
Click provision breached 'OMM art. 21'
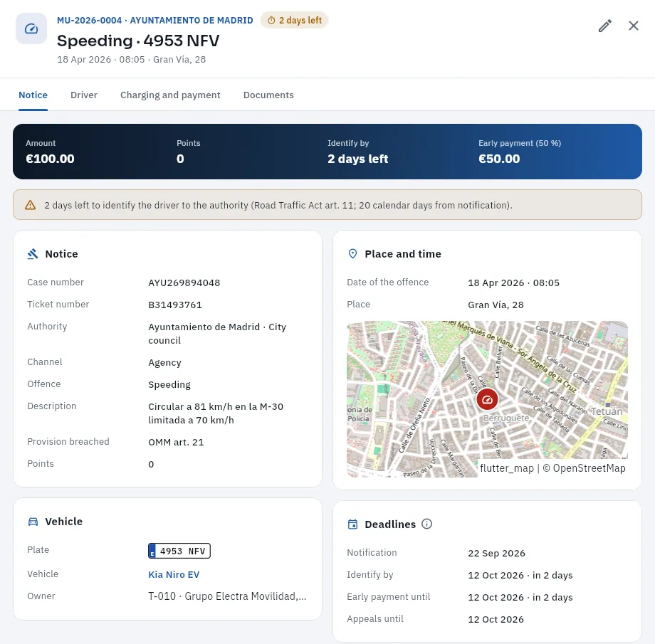(x=176, y=443)
